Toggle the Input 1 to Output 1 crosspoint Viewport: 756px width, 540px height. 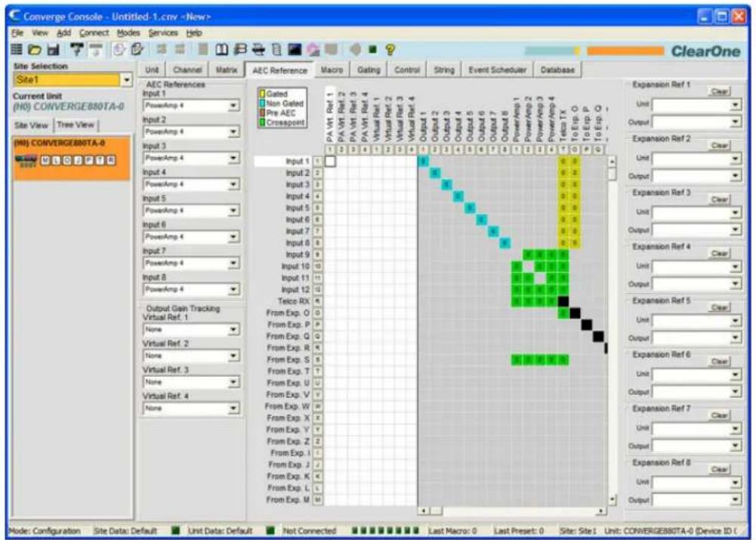pos(423,161)
